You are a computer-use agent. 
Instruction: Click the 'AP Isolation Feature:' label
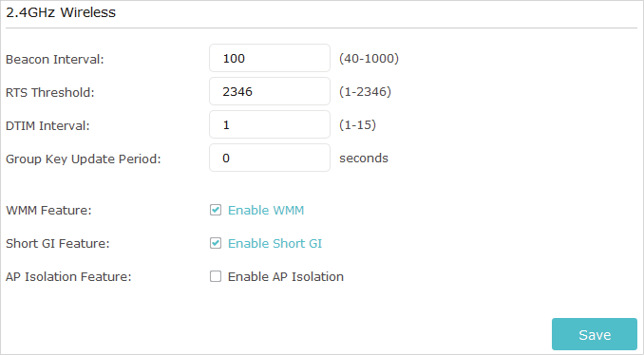(68, 276)
